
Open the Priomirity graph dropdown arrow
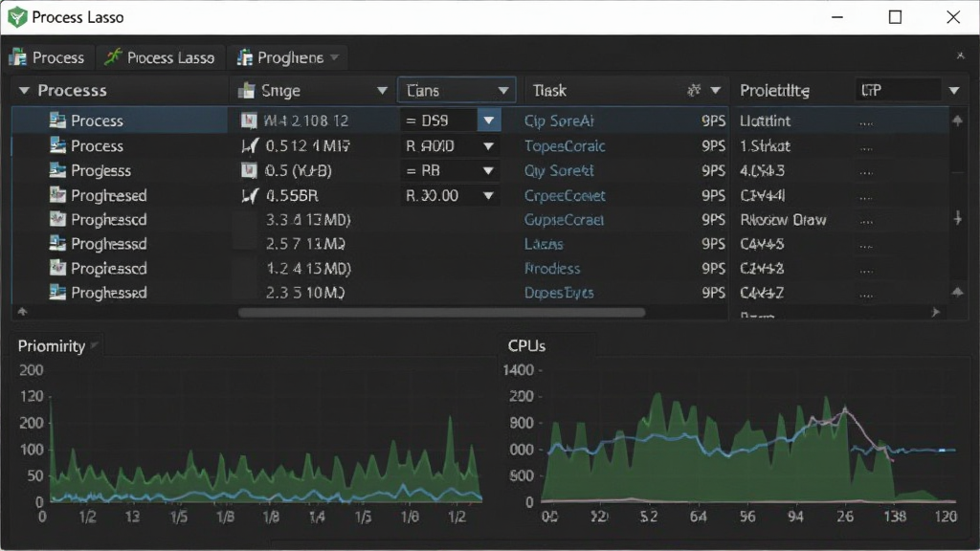click(95, 345)
